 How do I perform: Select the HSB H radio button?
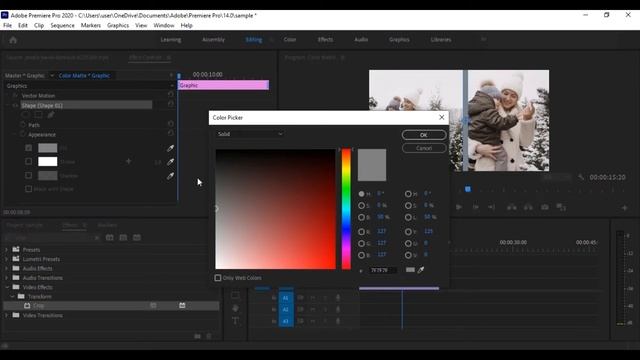pyautogui.click(x=362, y=194)
